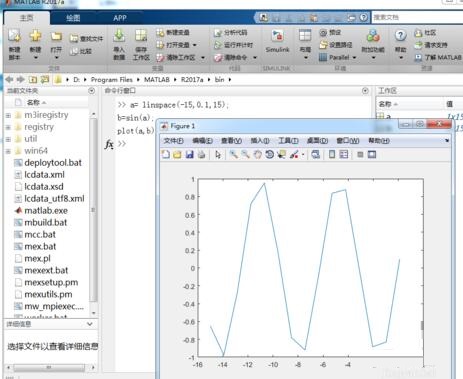Open the 工具(T) menu in Figure window
This screenshot has width=463, height=379.
click(x=288, y=141)
